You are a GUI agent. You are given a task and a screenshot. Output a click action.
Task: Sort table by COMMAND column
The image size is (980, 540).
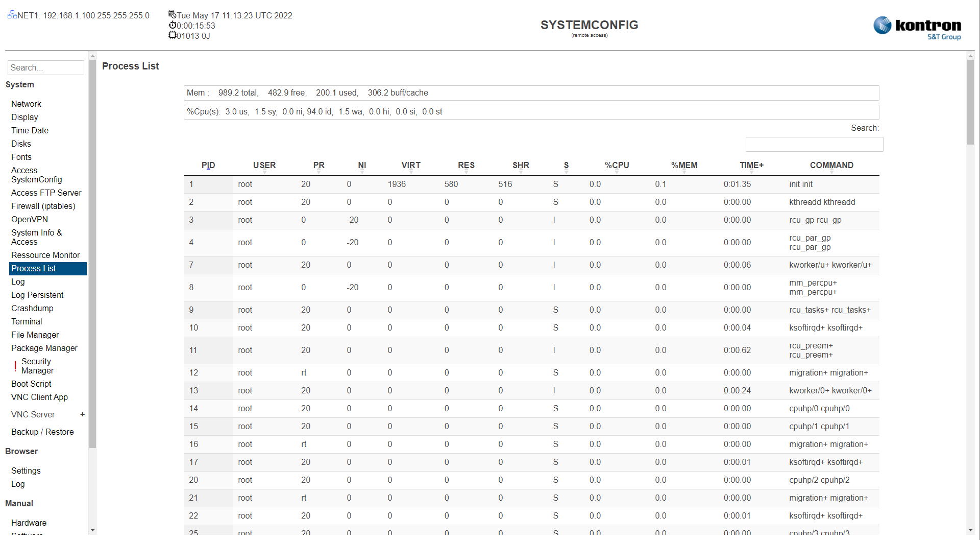pos(831,165)
